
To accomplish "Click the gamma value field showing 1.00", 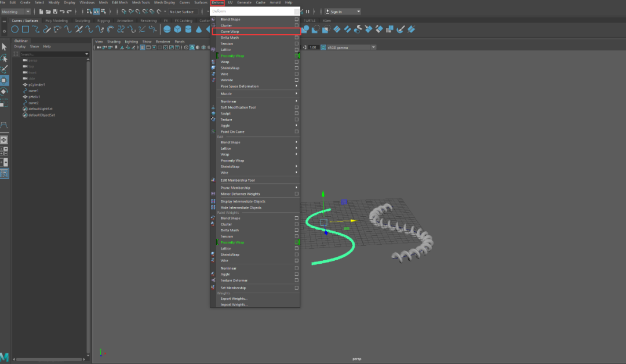I will 312,48.
